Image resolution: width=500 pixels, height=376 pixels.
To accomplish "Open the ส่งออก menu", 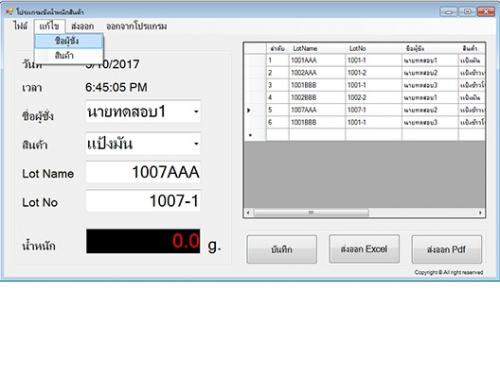I will [x=82, y=26].
